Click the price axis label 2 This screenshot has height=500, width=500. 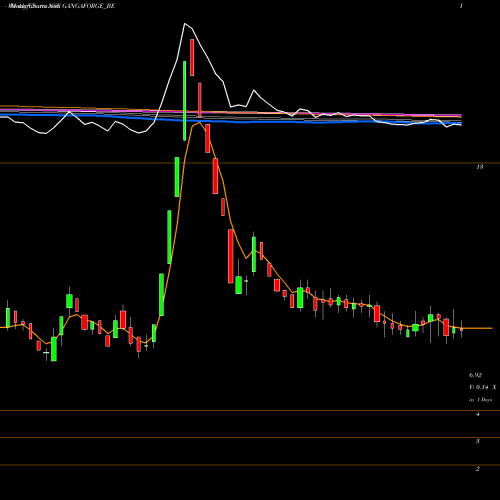478,469
